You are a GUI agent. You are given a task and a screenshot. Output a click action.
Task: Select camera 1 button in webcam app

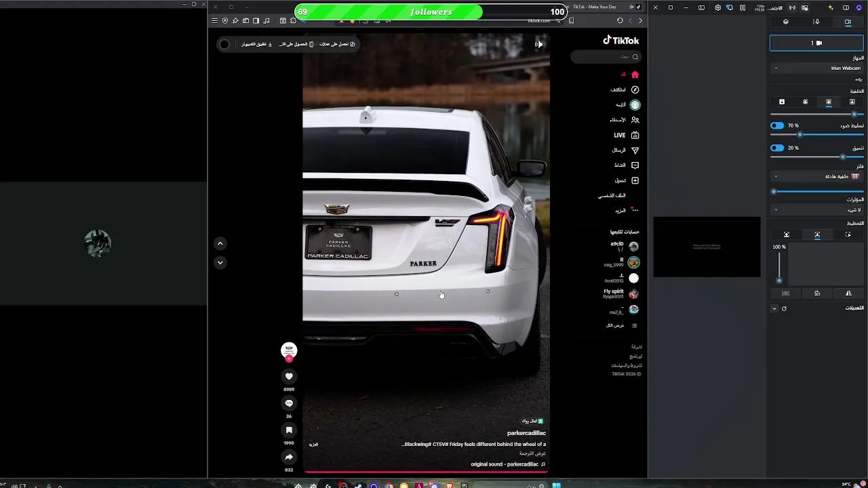pos(816,43)
